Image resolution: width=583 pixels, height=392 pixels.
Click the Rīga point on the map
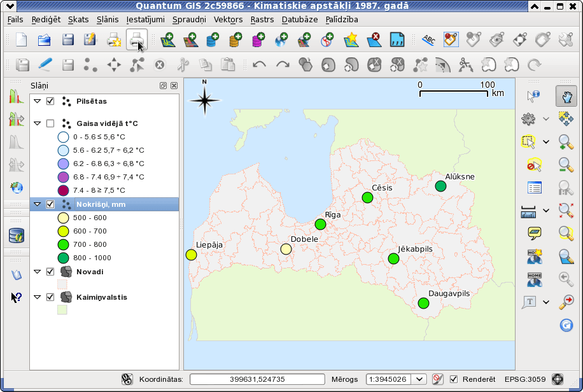(320, 224)
